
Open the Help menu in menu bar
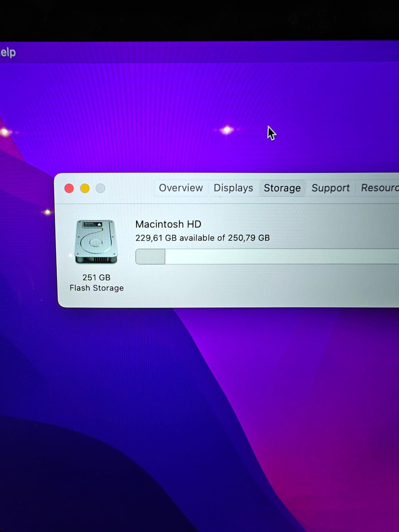(7, 52)
